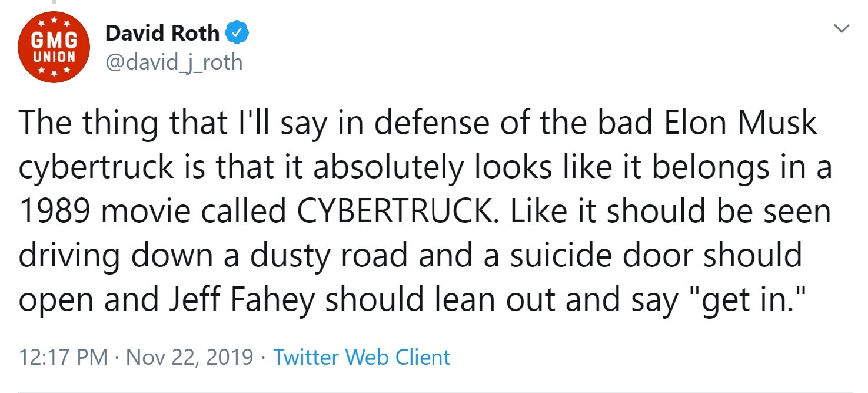The width and height of the screenshot is (868, 393).
Task: Click the UNION lettering in the avatar
Action: (54, 57)
